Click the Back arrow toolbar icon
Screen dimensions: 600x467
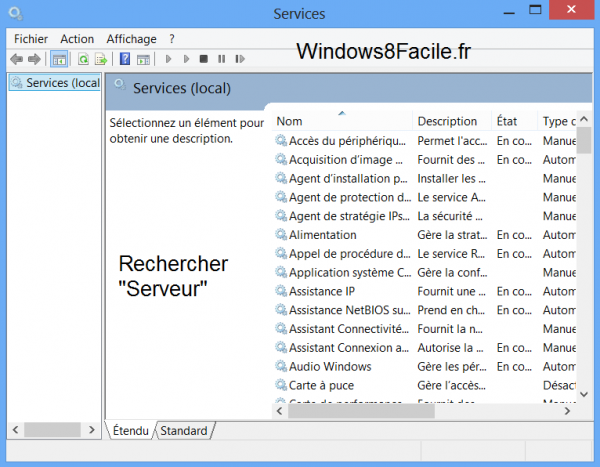16,59
